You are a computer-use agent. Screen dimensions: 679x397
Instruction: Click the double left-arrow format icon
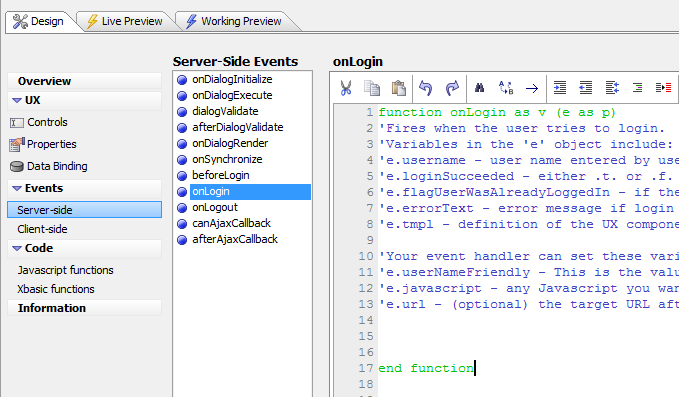tap(612, 88)
